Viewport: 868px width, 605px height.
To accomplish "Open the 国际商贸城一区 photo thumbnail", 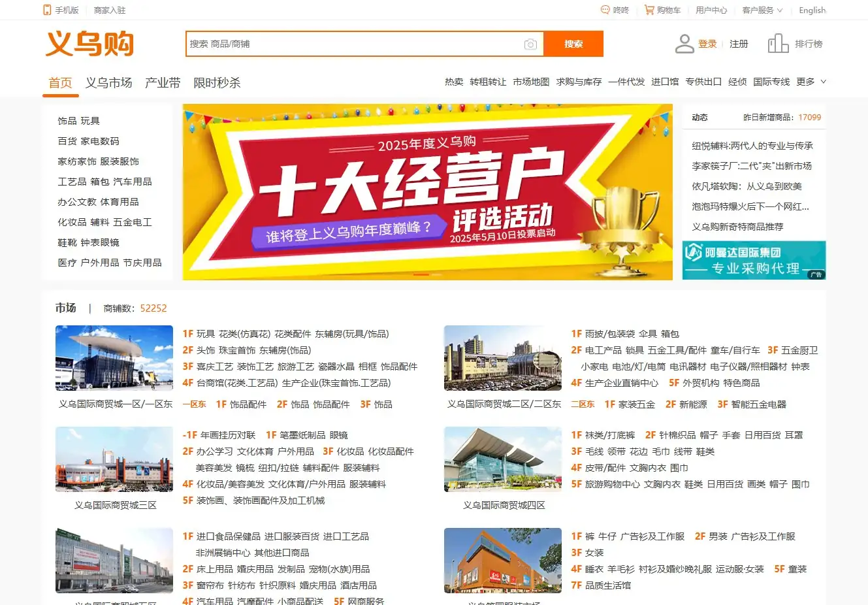I will 114,358.
